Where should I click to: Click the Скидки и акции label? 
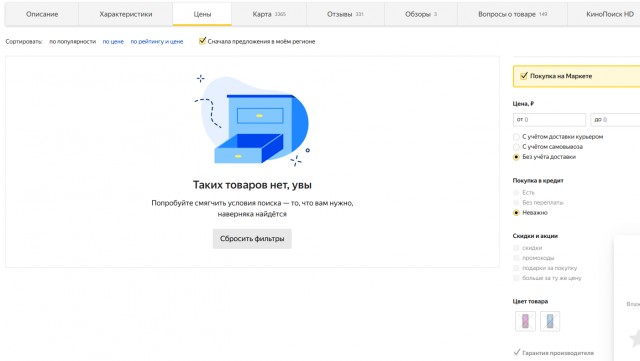click(535, 236)
